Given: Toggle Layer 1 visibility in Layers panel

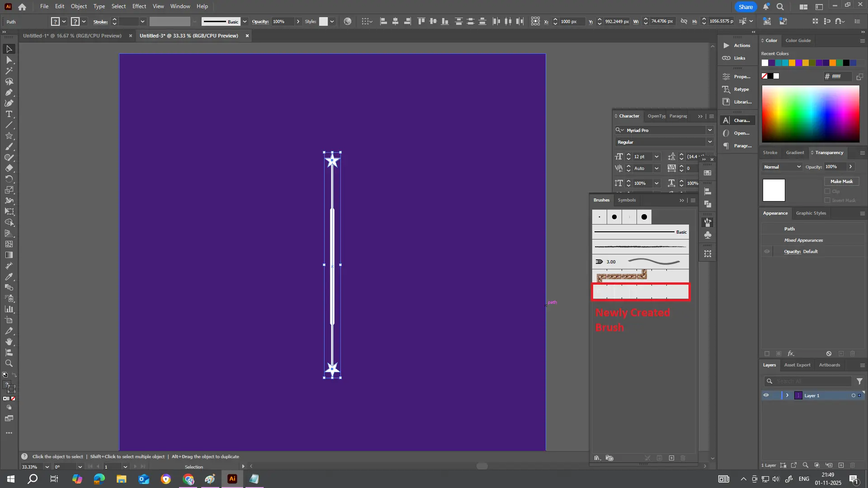Looking at the screenshot, I should point(767,395).
